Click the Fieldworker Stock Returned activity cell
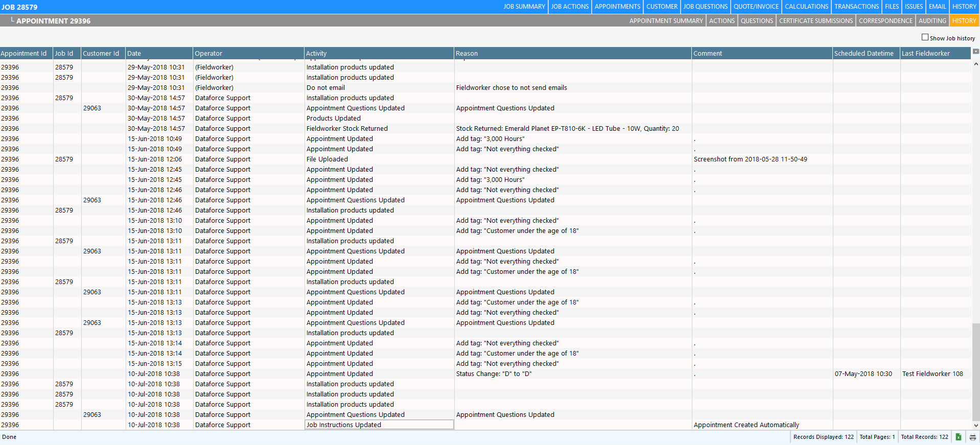 click(x=347, y=129)
